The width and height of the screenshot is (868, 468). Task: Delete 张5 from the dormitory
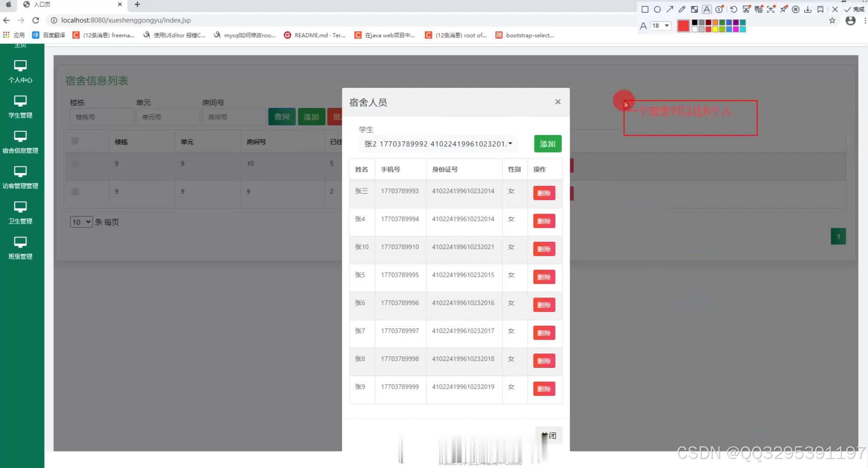[544, 277]
